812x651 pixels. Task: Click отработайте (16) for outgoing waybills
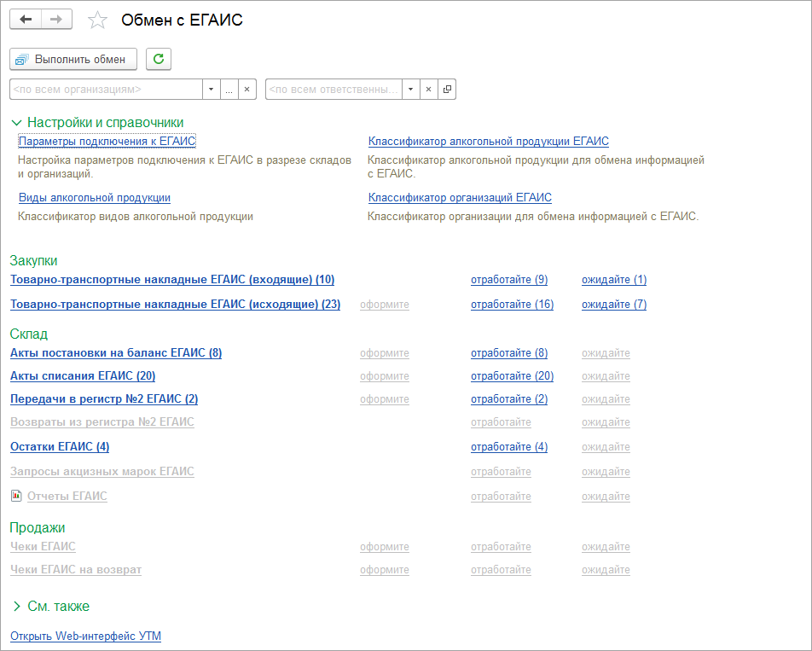[x=512, y=304]
